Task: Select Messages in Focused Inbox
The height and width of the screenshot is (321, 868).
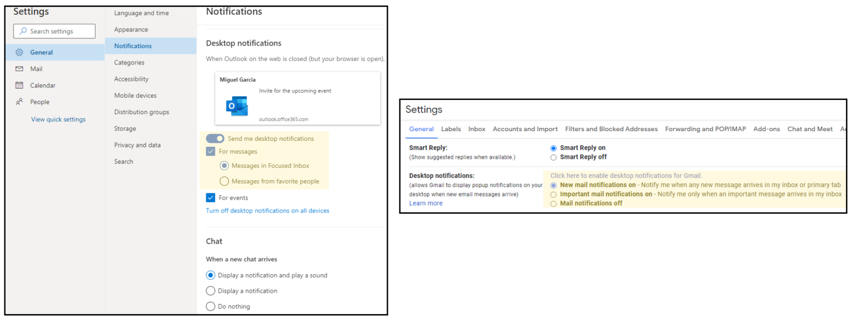Action: coord(224,166)
